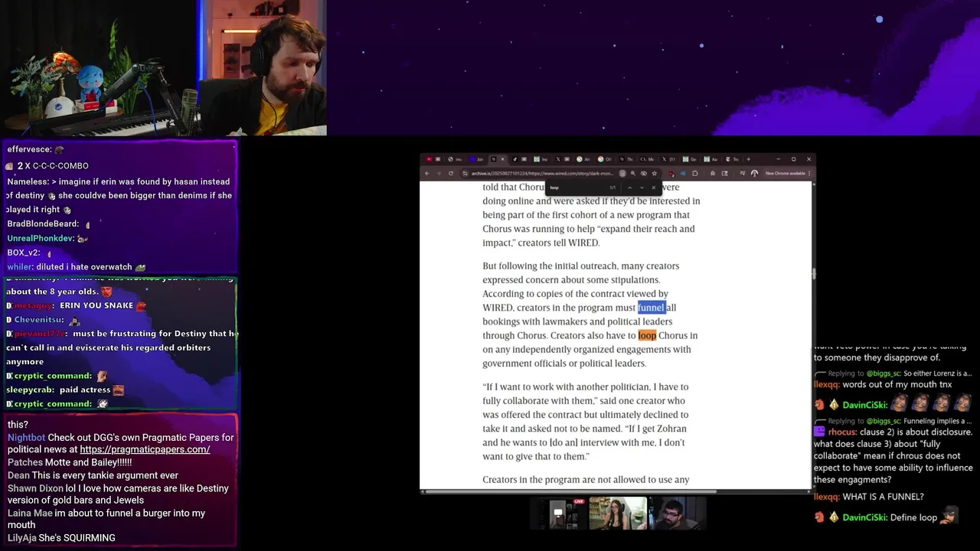
Task: Go to next find result
Action: (x=642, y=187)
